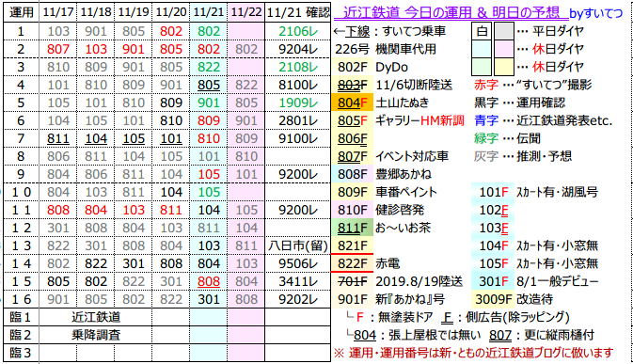Click the イベント対応車 description text
The height and width of the screenshot is (364, 633).
click(x=412, y=156)
